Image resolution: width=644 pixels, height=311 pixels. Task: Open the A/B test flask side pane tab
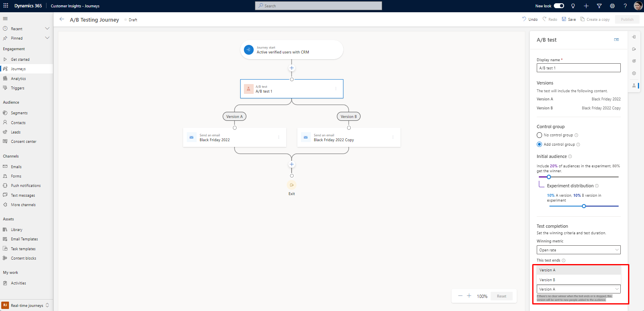click(x=634, y=85)
